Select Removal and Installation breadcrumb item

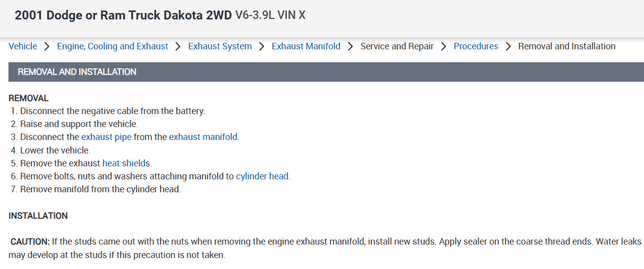pos(567,46)
